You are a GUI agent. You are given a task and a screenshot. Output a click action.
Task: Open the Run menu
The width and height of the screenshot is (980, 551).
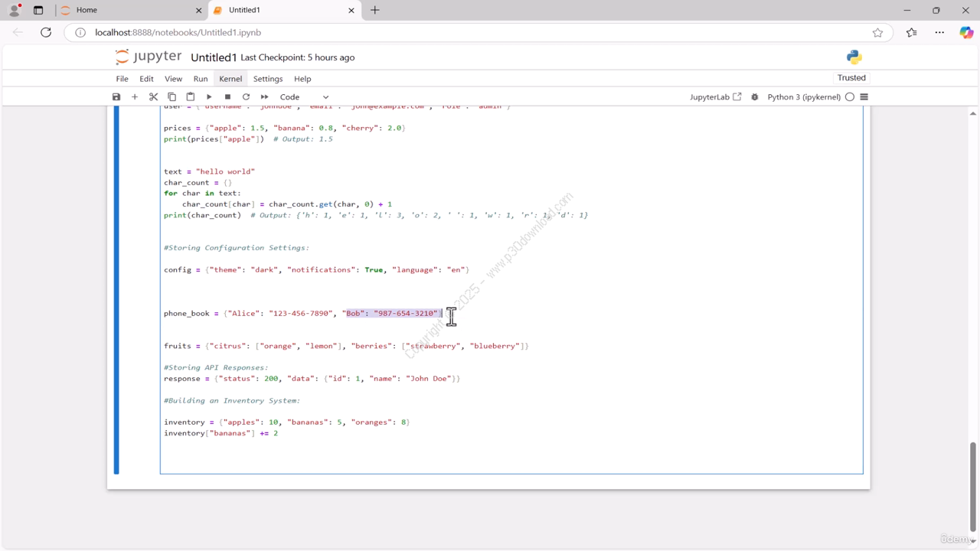coord(201,79)
